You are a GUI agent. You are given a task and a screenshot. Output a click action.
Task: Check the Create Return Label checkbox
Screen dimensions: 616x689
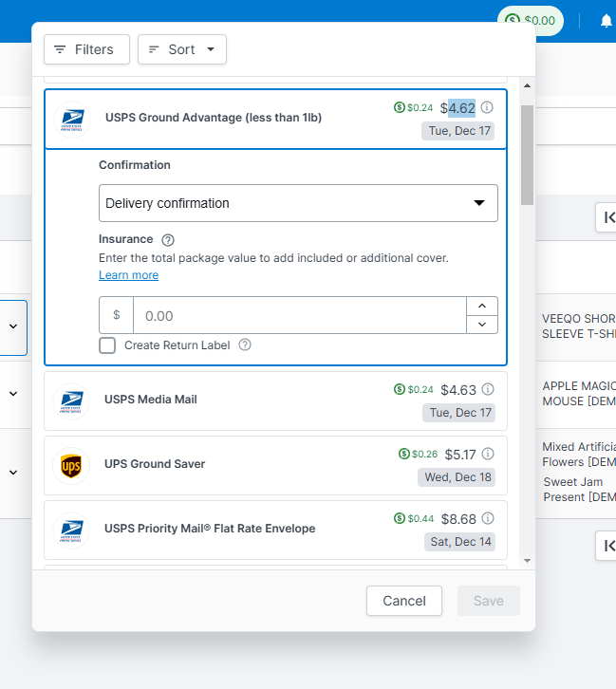click(x=107, y=345)
